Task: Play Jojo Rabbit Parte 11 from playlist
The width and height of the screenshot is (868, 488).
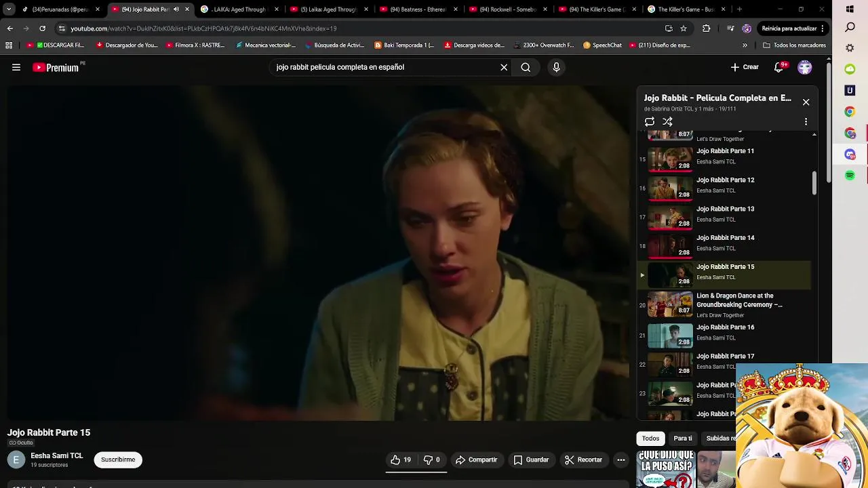Action: pos(724,159)
